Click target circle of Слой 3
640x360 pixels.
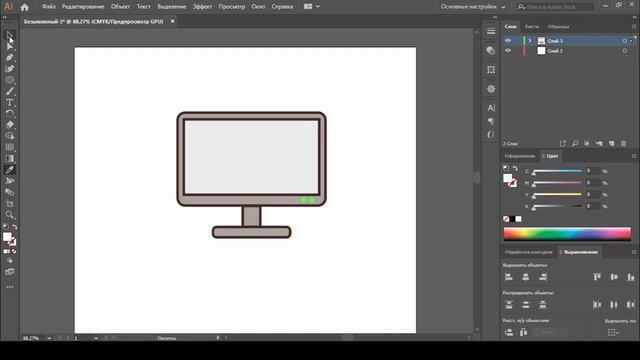tap(624, 41)
